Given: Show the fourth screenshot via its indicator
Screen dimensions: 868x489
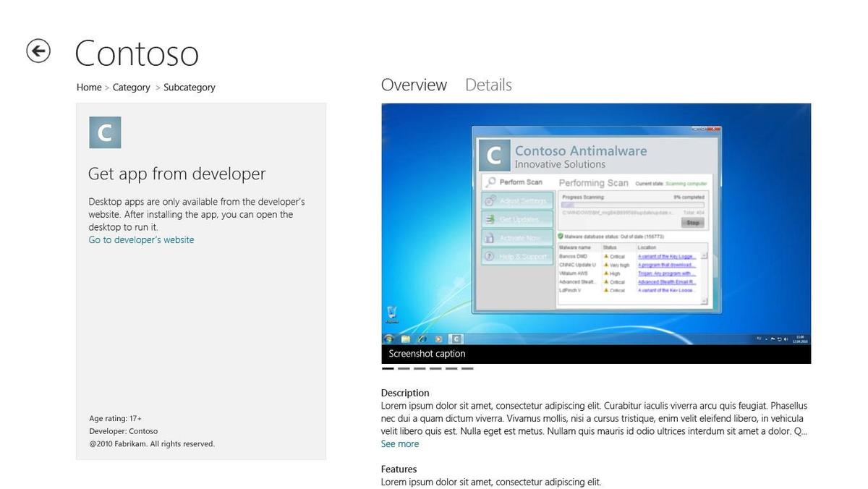Looking at the screenshot, I should pyautogui.click(x=435, y=369).
